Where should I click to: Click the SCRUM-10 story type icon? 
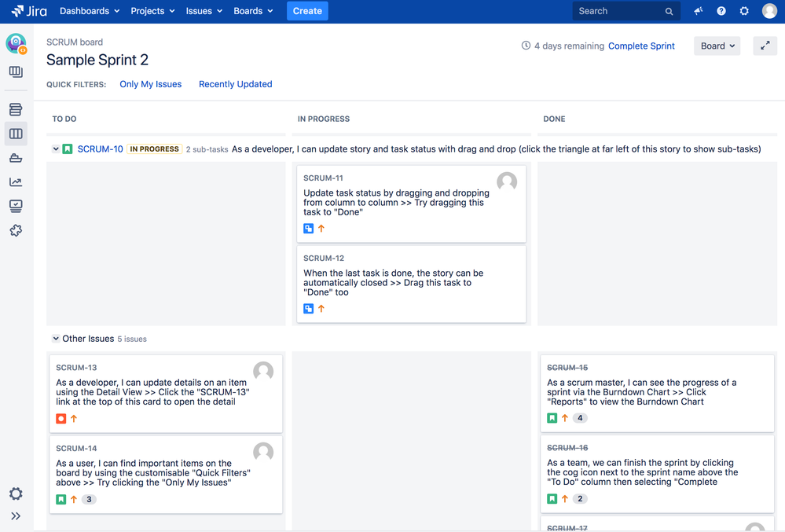pyautogui.click(x=68, y=149)
